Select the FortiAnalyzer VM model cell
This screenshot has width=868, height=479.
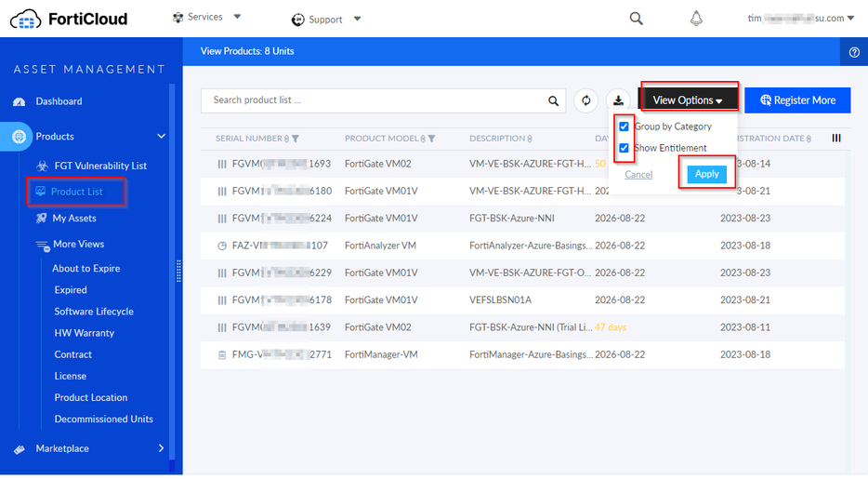tap(380, 246)
